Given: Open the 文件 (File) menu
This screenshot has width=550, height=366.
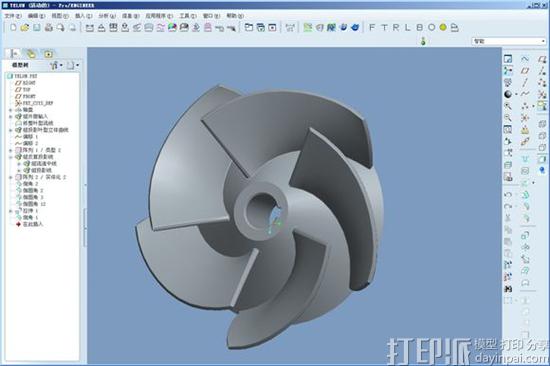Looking at the screenshot, I should click(13, 16).
